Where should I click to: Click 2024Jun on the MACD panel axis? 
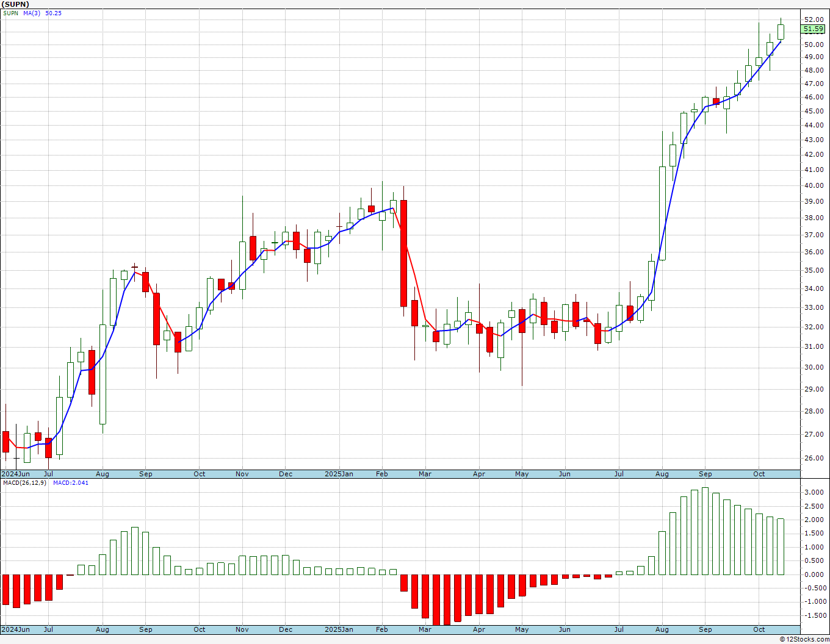tap(16, 629)
